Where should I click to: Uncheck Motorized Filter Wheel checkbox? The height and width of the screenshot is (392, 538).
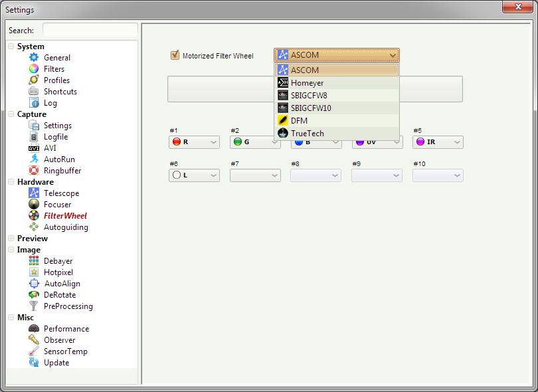pyautogui.click(x=175, y=55)
